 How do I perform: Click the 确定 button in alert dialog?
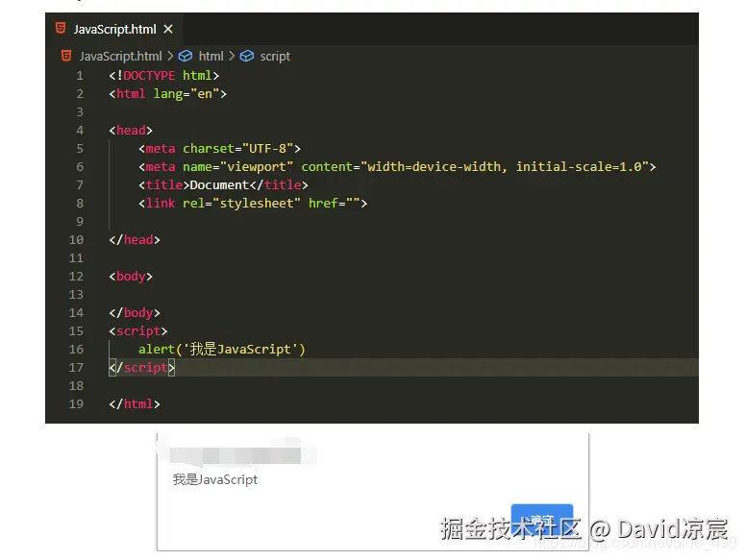tap(541, 518)
